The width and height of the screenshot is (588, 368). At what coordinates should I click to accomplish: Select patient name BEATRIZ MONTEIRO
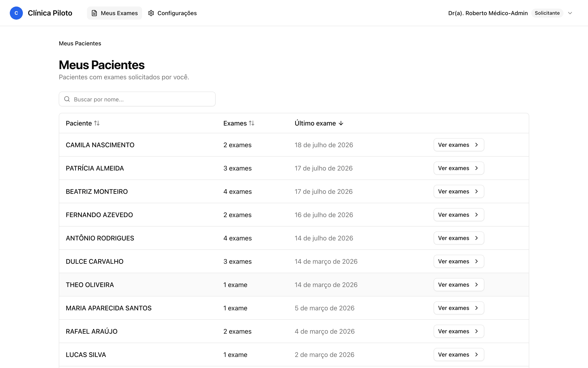coord(97,192)
